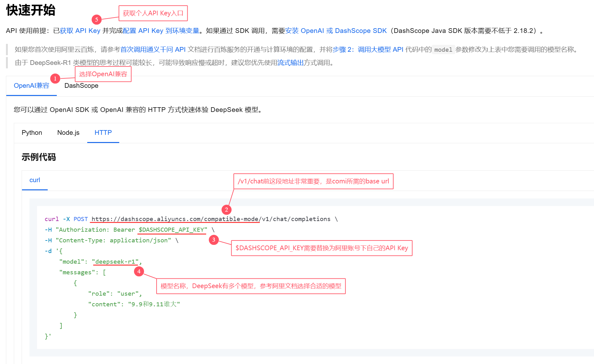Click the "content": "9.9和9.11谁大" line

click(x=134, y=304)
